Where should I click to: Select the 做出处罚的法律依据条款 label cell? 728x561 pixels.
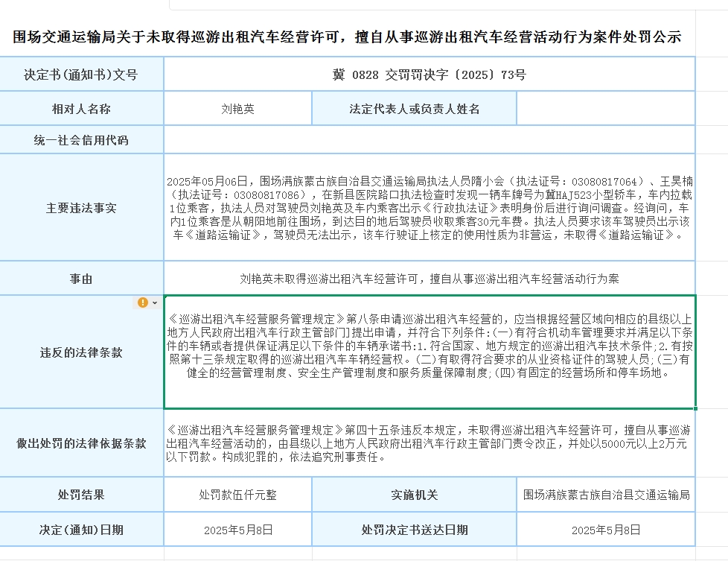tap(81, 443)
